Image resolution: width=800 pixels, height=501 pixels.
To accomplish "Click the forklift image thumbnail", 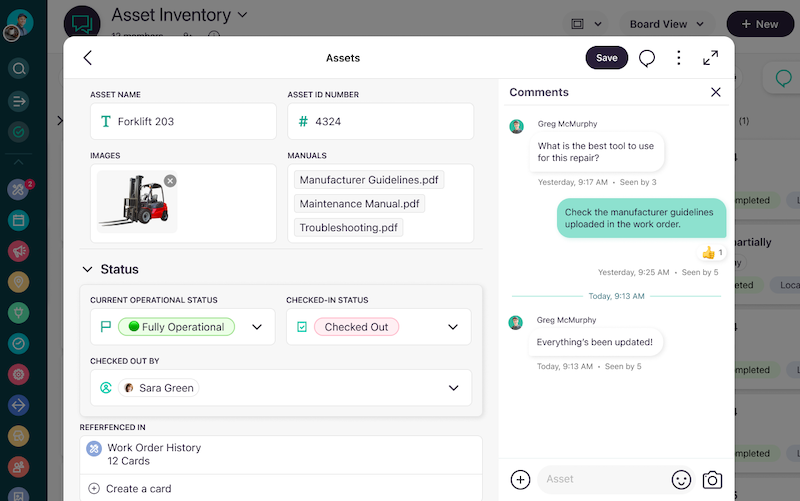I will pos(135,200).
